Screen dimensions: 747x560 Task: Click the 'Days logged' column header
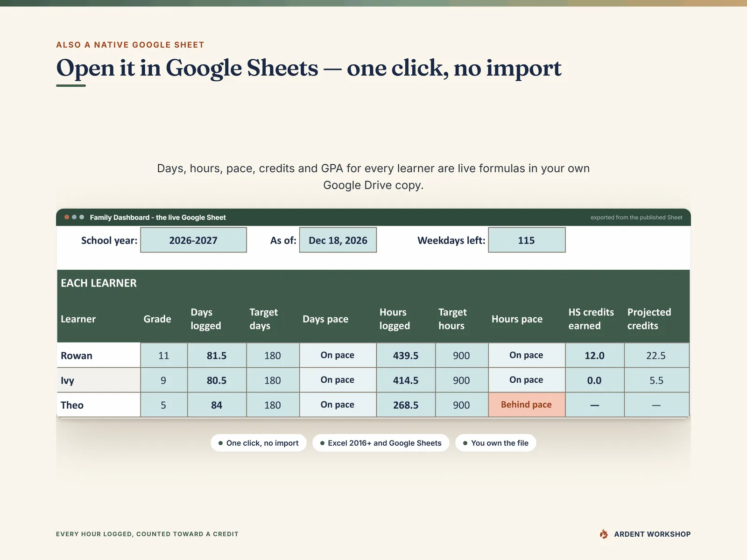click(206, 319)
